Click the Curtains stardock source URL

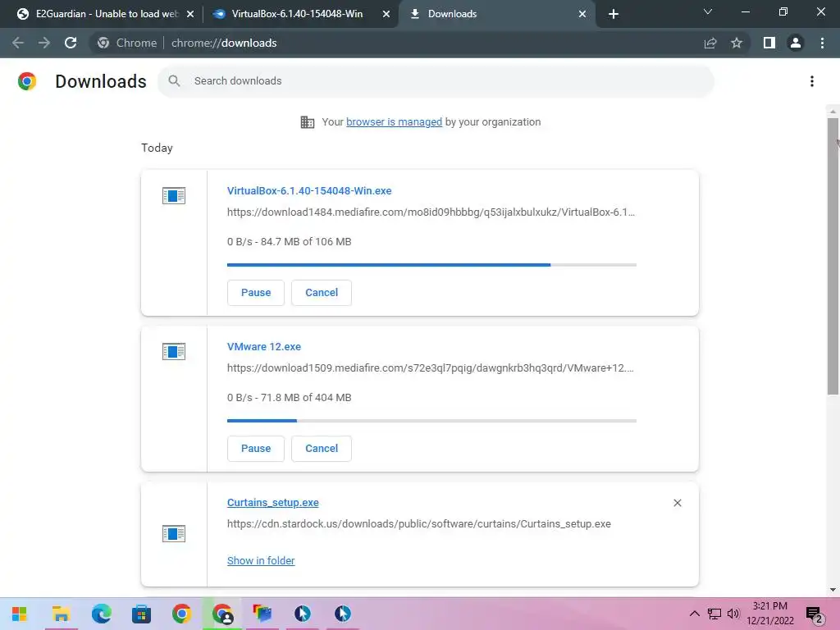tap(419, 524)
